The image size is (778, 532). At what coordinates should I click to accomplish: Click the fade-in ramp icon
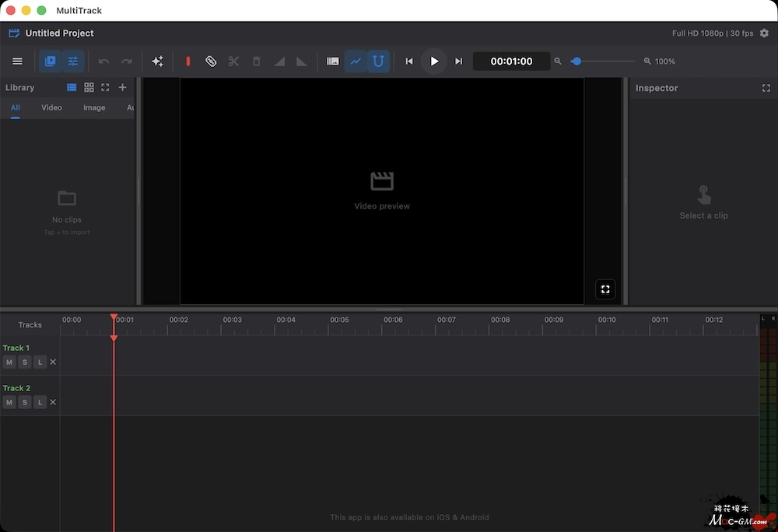279,61
